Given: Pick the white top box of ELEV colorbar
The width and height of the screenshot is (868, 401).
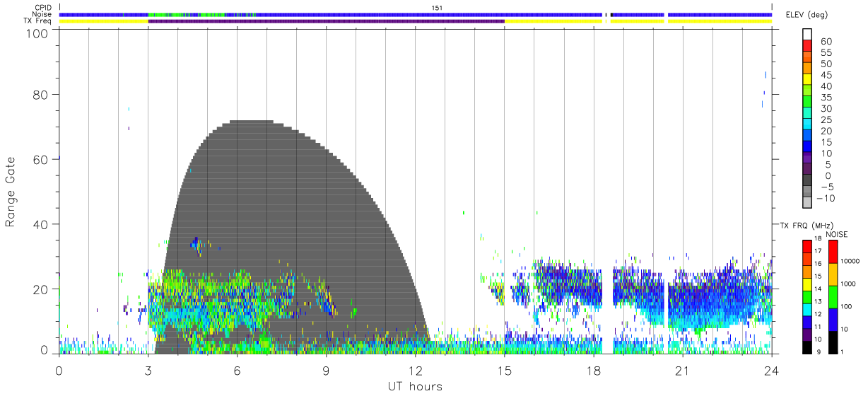Looking at the screenshot, I should [x=808, y=34].
